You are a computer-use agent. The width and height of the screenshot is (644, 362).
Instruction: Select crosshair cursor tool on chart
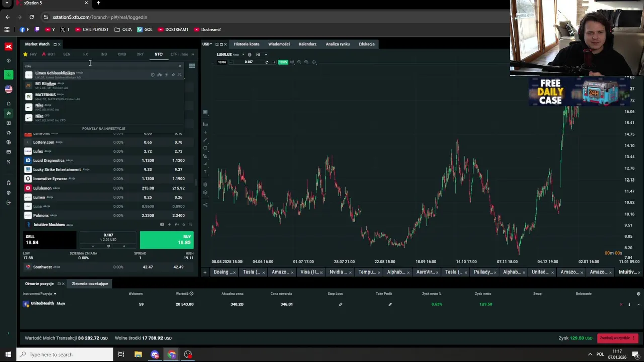click(314, 62)
